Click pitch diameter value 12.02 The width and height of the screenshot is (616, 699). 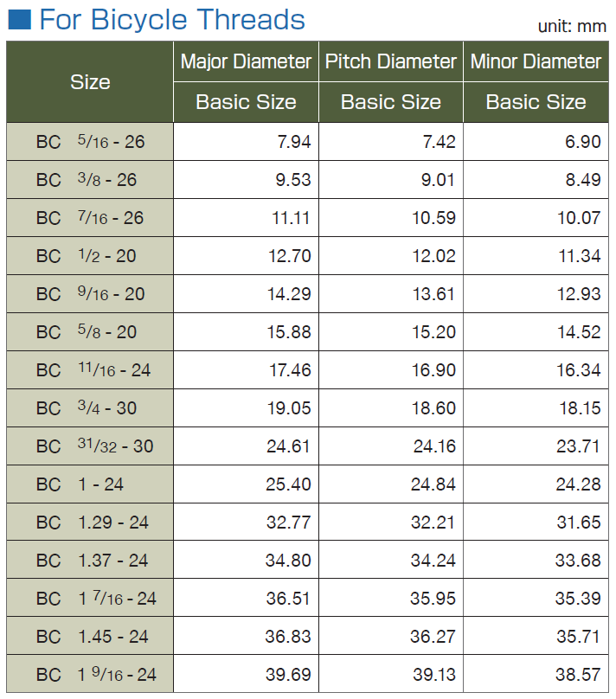[433, 256]
